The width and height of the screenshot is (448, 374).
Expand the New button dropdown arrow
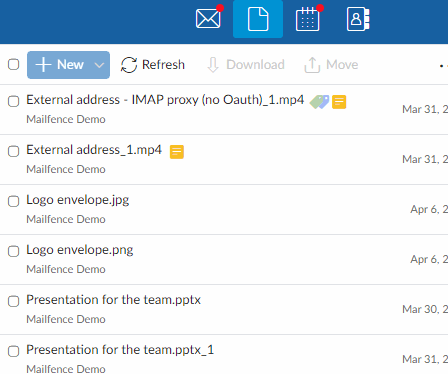click(99, 65)
